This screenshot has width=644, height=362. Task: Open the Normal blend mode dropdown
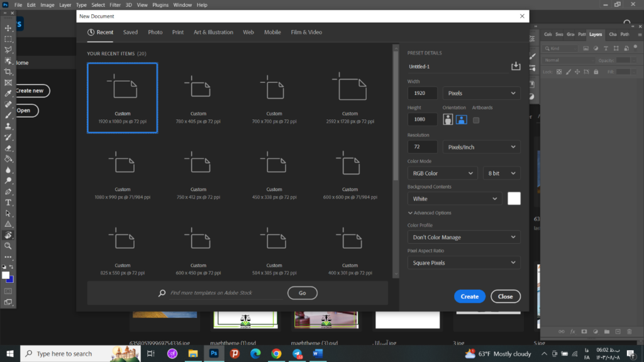(x=569, y=60)
